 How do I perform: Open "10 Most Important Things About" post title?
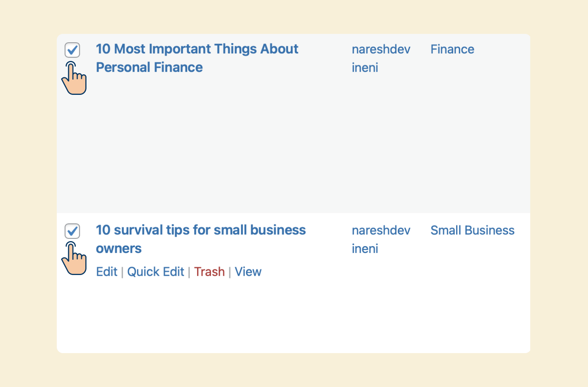coord(197,49)
